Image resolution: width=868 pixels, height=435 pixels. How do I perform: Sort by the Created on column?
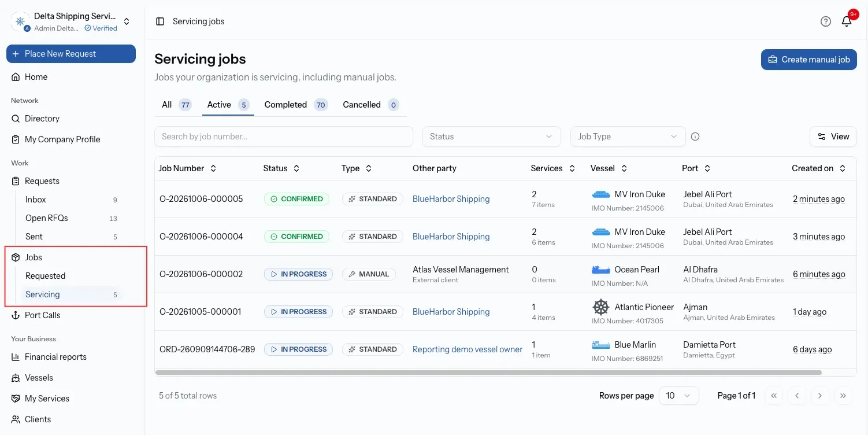[x=819, y=168]
